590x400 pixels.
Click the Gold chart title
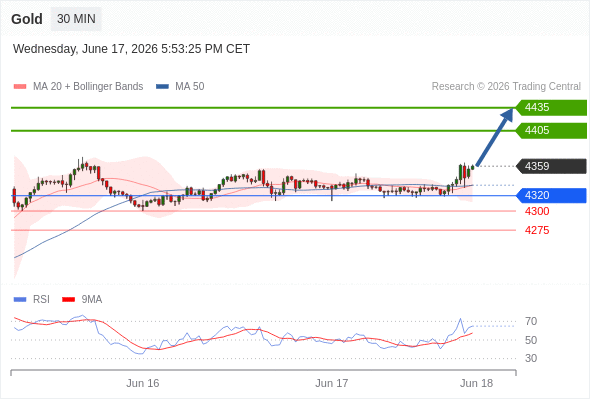click(x=27, y=19)
